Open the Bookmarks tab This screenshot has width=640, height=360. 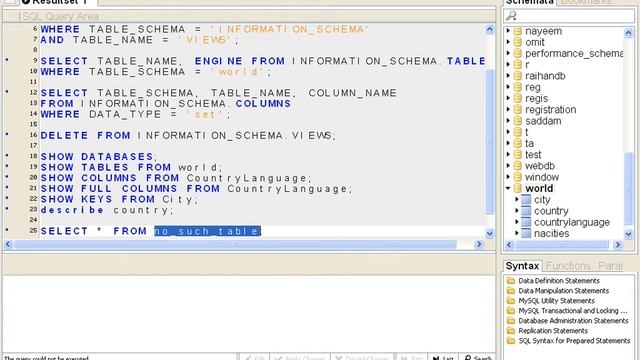coord(586,2)
